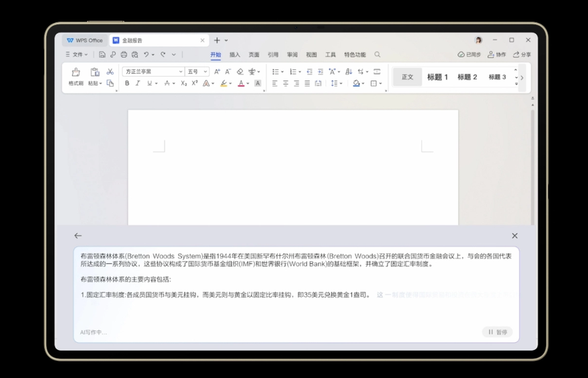Click the red font color button

(x=241, y=83)
